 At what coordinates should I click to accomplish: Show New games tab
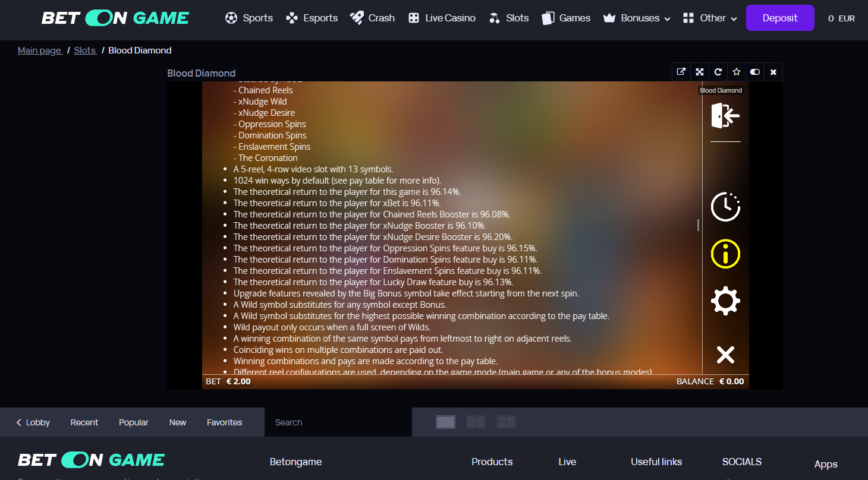pos(178,422)
